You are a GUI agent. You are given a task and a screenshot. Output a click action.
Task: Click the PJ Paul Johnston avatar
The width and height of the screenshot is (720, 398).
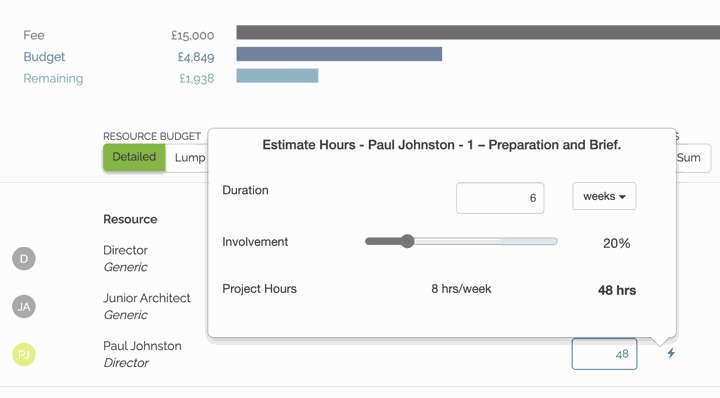(x=24, y=354)
